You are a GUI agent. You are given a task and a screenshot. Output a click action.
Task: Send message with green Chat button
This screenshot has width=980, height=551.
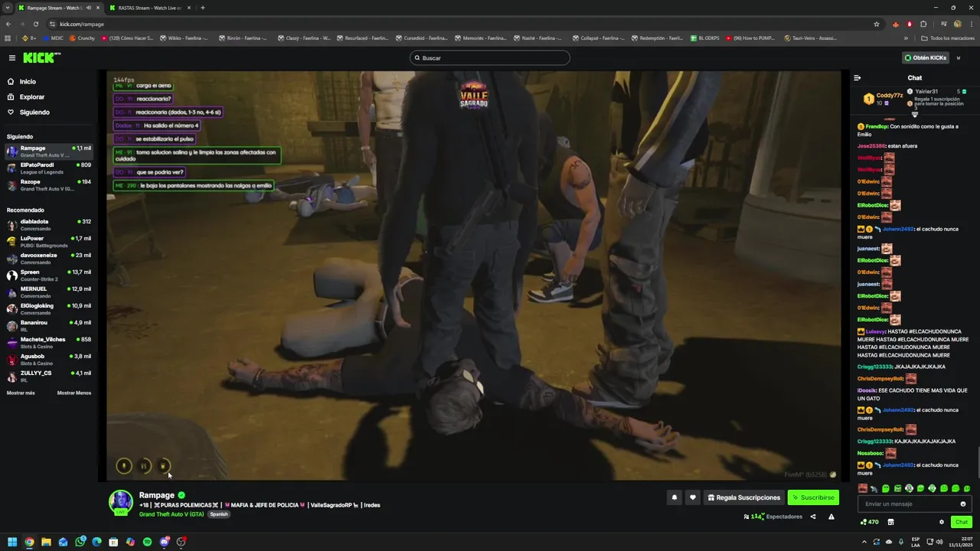pyautogui.click(x=962, y=522)
